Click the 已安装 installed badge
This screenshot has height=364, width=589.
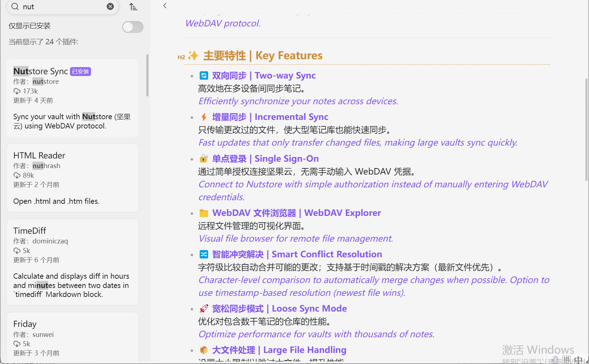pyautogui.click(x=80, y=71)
